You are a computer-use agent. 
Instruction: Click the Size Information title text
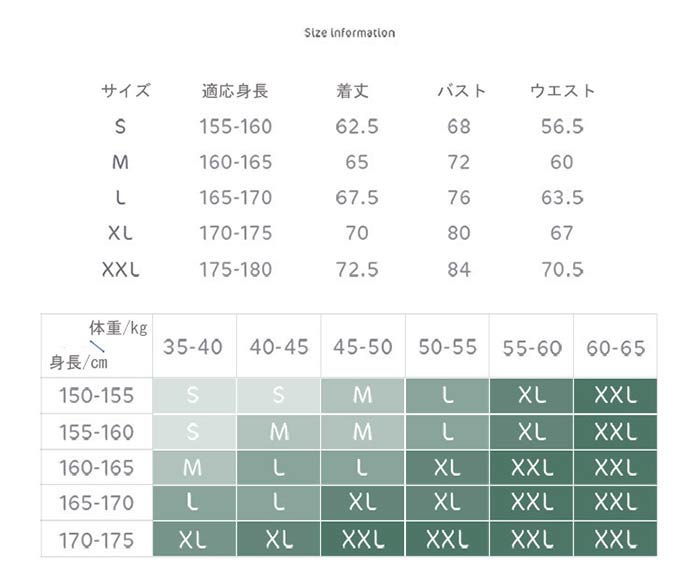coord(349,33)
